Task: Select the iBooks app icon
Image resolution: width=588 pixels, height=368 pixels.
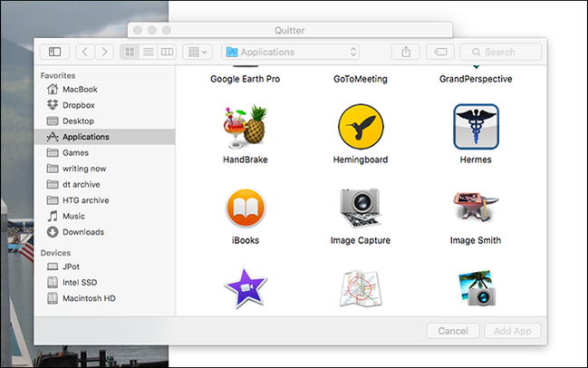Action: point(246,208)
